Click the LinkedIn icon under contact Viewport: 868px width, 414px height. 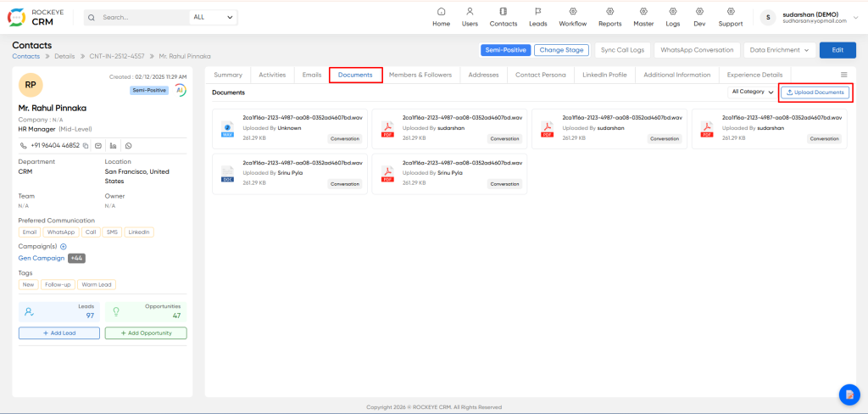tap(114, 146)
